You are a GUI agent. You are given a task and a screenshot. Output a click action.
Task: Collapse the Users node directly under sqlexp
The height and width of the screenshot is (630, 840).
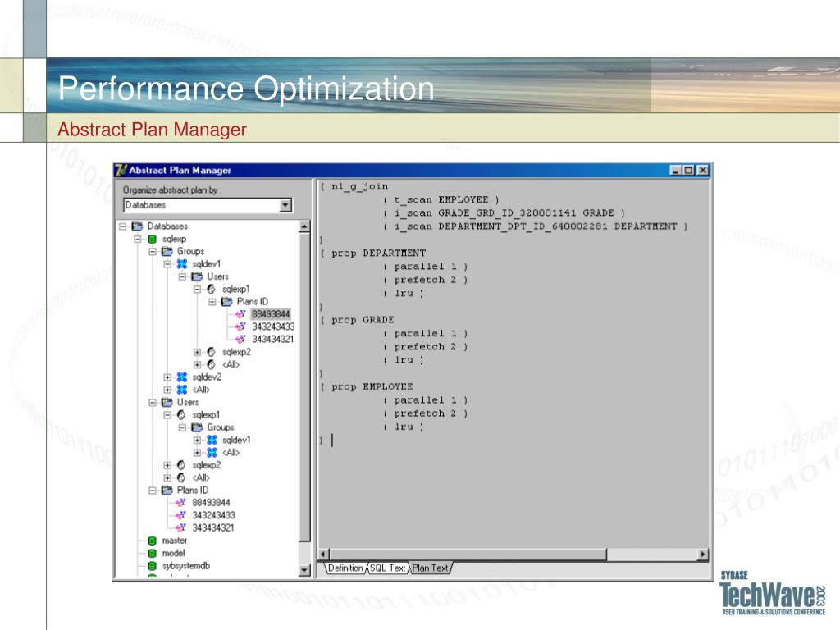coord(153,402)
